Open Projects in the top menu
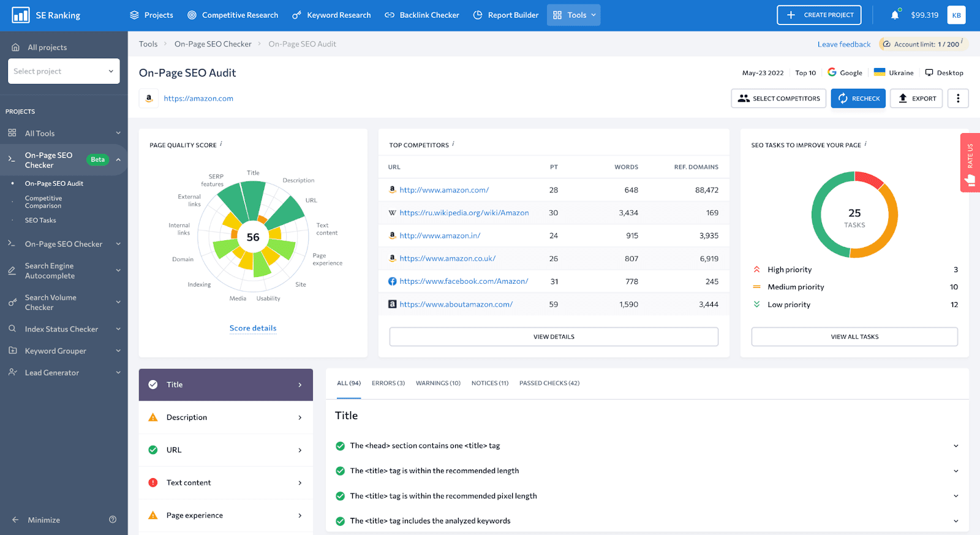 click(x=151, y=15)
